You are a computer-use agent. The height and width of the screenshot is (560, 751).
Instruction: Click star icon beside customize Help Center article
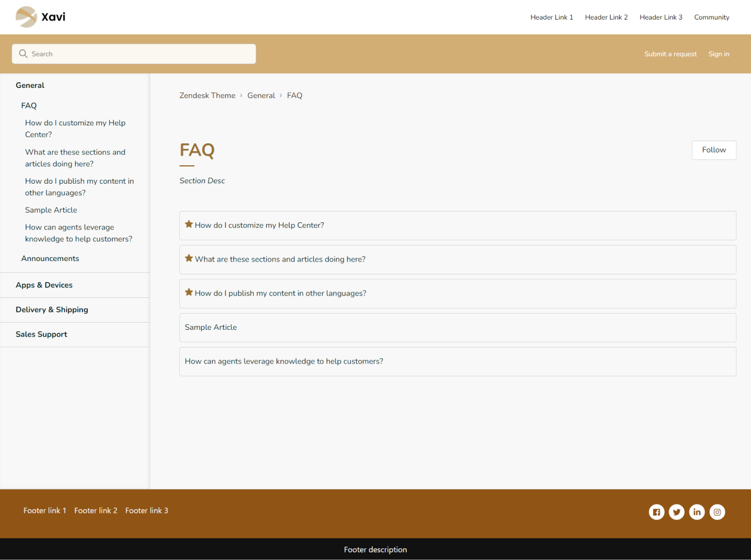coord(189,225)
